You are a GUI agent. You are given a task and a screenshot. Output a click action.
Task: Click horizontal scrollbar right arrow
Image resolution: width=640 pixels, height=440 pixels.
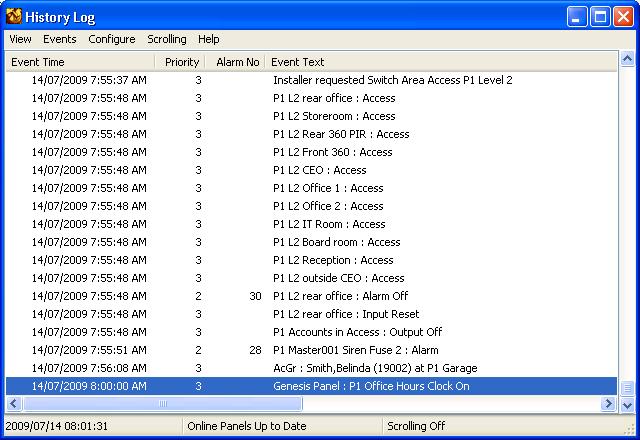[609, 404]
